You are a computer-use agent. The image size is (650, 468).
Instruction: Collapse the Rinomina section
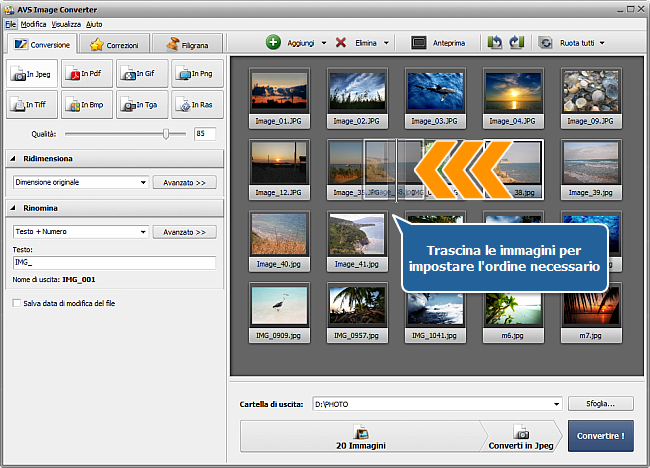14,208
